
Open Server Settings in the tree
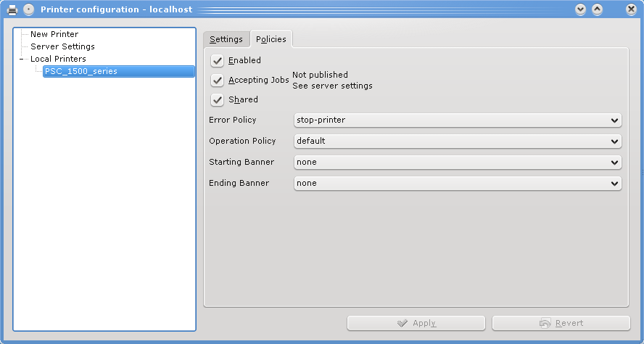point(62,46)
